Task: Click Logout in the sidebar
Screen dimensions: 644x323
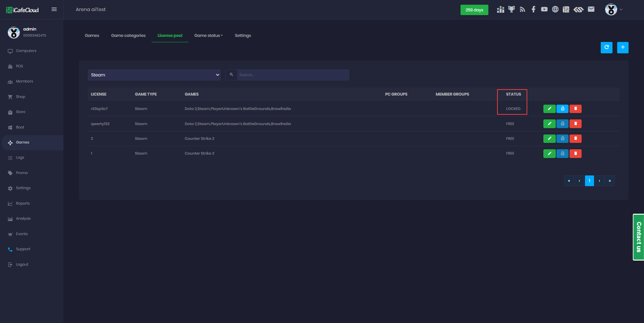Action: pyautogui.click(x=22, y=265)
